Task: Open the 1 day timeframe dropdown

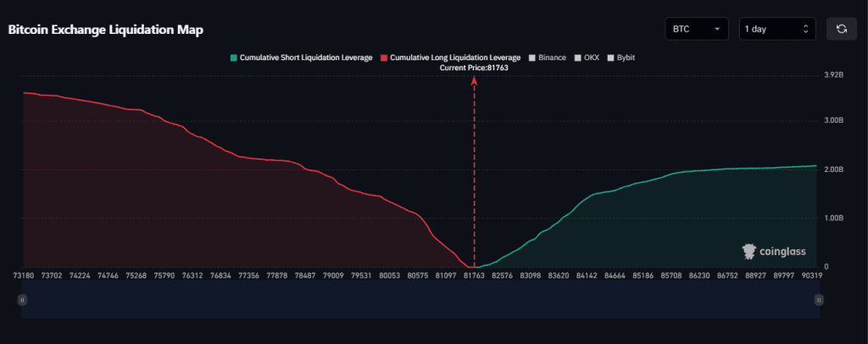Action: (x=777, y=29)
